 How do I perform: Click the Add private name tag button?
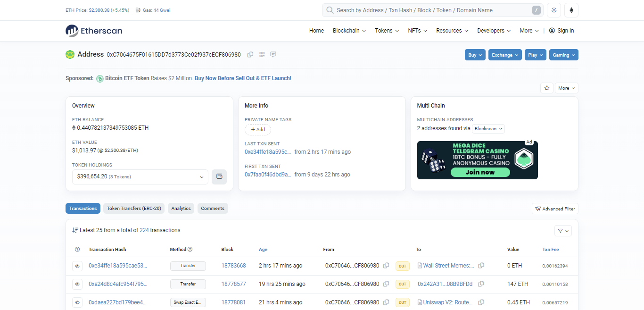257,129
